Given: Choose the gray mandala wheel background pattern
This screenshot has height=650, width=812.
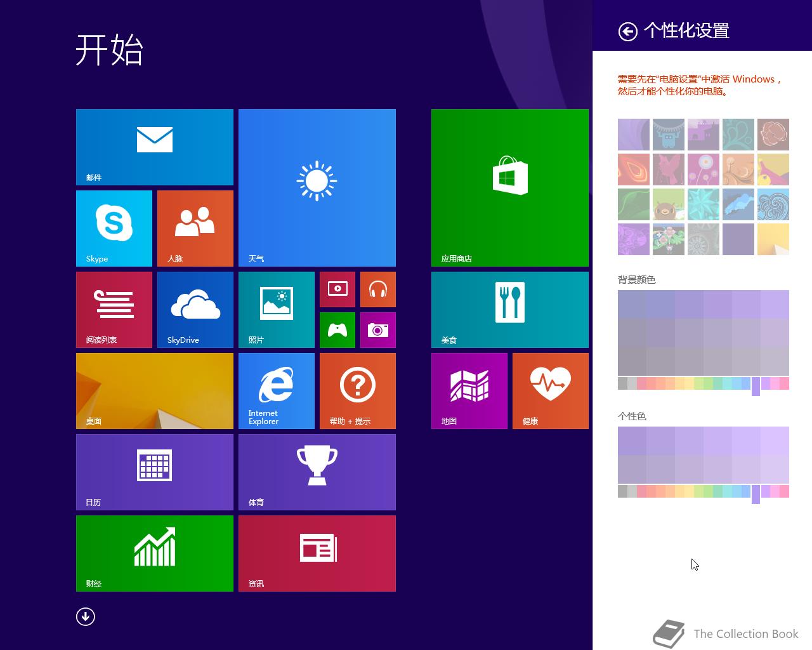Looking at the screenshot, I should [x=704, y=239].
